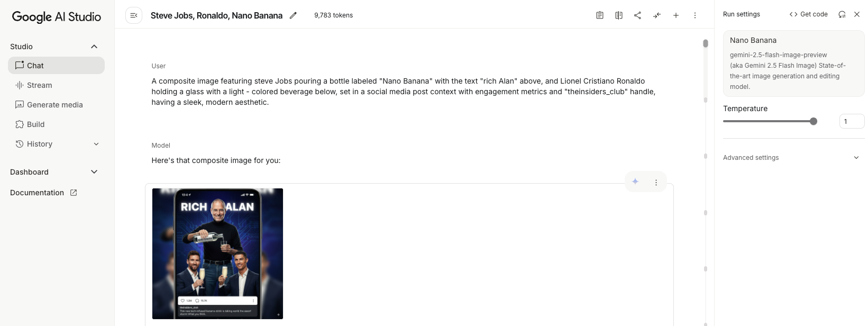Click the User turn label

point(159,66)
